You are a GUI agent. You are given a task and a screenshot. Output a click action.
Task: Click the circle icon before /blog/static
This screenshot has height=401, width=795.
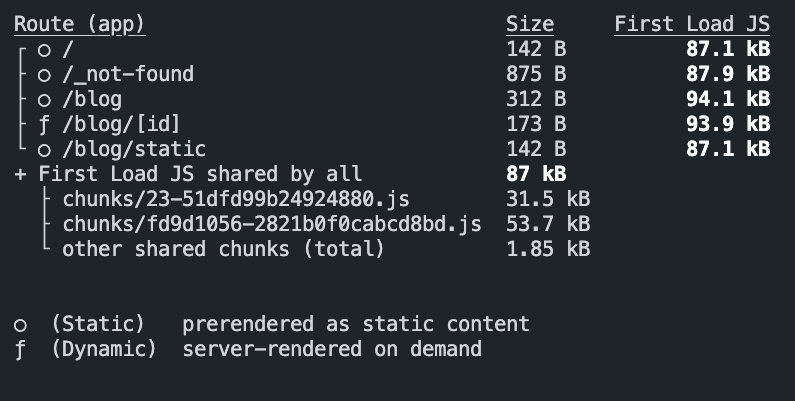[x=44, y=150]
